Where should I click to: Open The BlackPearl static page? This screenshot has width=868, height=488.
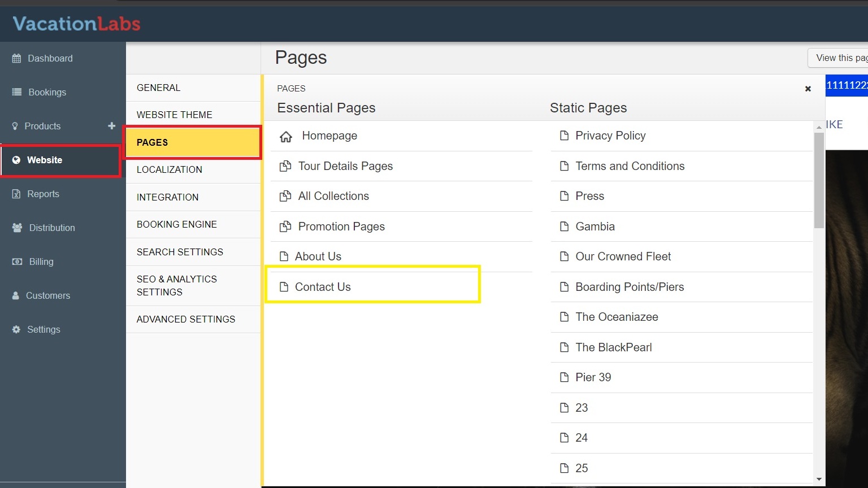pos(614,347)
